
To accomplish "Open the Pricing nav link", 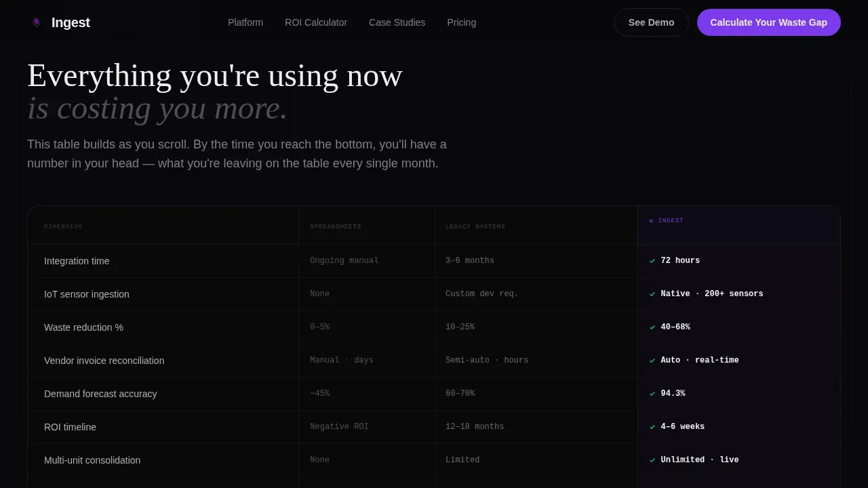I will [x=461, y=22].
